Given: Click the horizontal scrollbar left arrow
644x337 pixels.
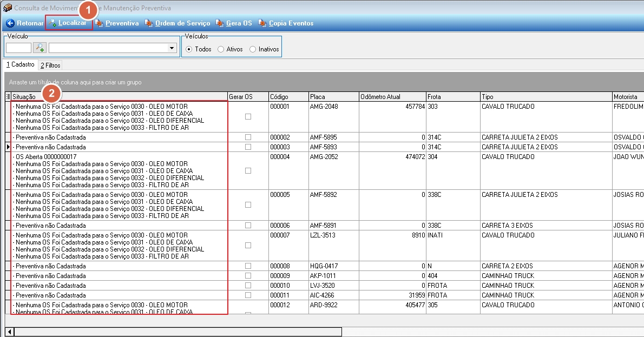Looking at the screenshot, I should (9, 332).
